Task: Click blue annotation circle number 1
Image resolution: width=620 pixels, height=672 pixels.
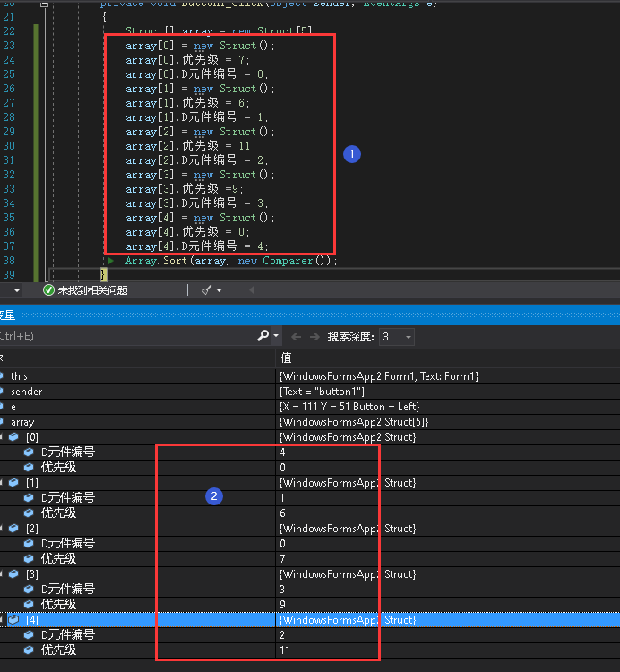Action: tap(352, 154)
